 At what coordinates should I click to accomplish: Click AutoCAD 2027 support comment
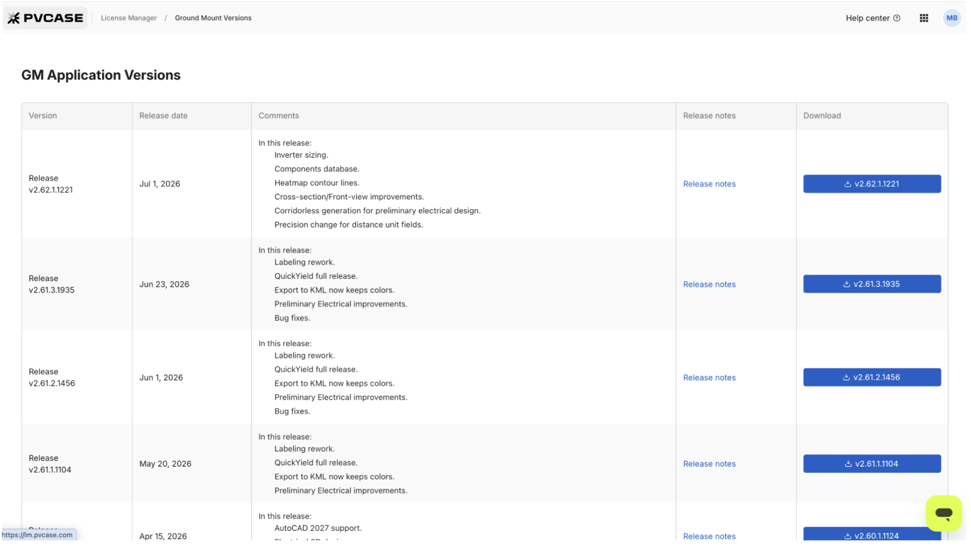pyautogui.click(x=318, y=528)
